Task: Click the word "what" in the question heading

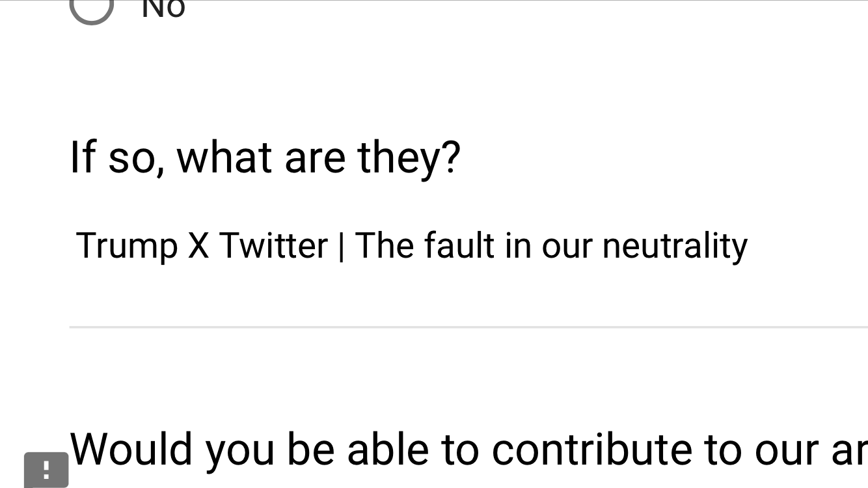Action: click(x=224, y=157)
